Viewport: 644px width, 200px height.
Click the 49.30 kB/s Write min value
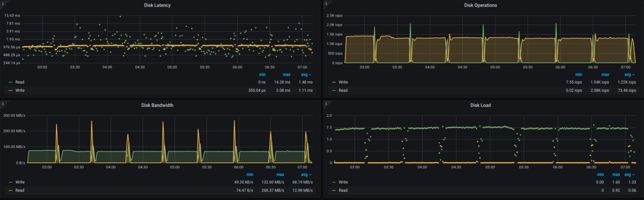click(244, 182)
